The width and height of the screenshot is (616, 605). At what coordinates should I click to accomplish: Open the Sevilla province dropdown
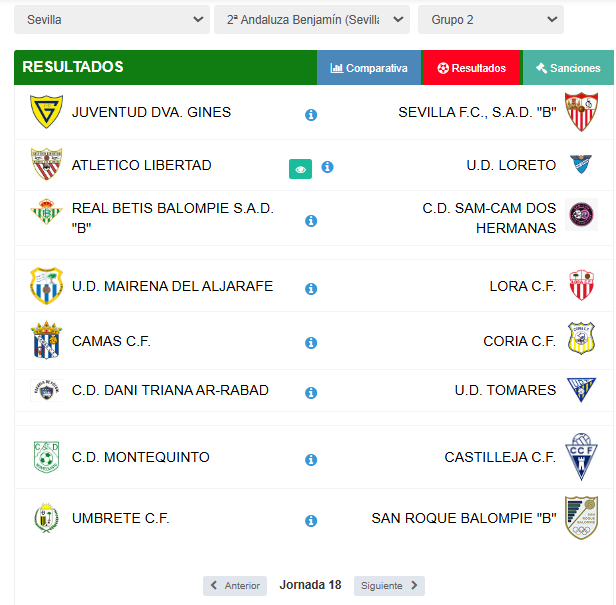(112, 19)
